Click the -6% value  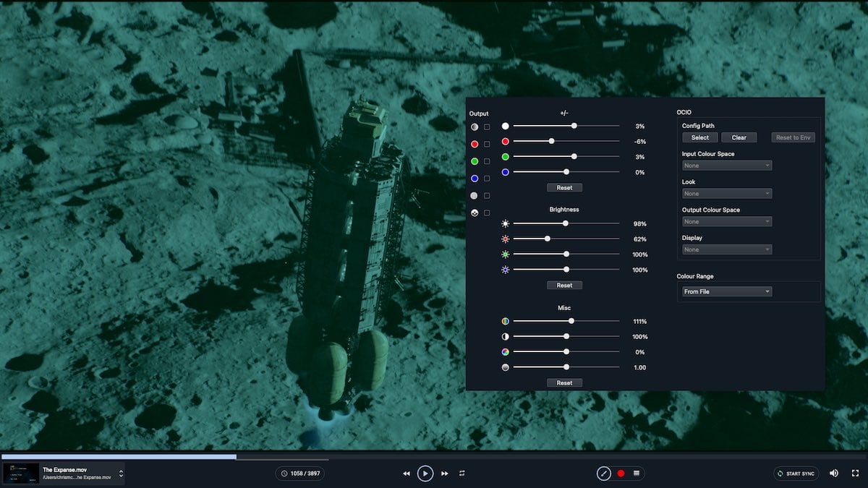pos(640,142)
